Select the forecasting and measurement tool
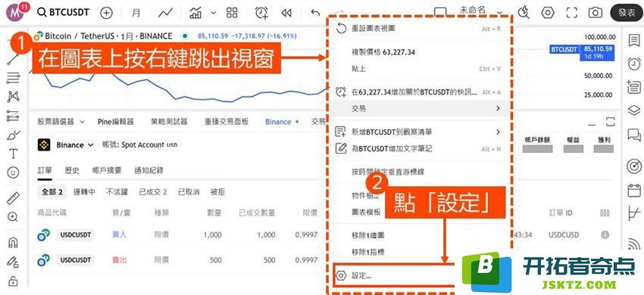This screenshot has height=295, width=644. pos(13,116)
